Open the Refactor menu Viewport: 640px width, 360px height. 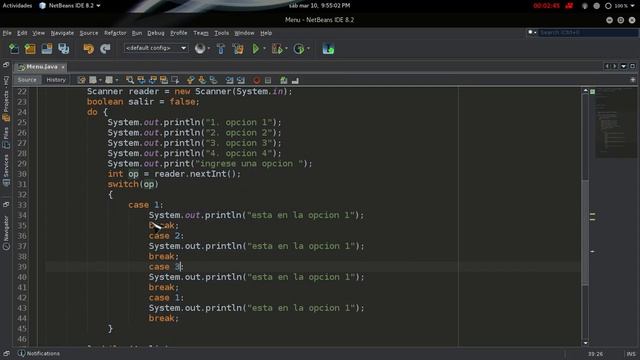click(x=115, y=33)
